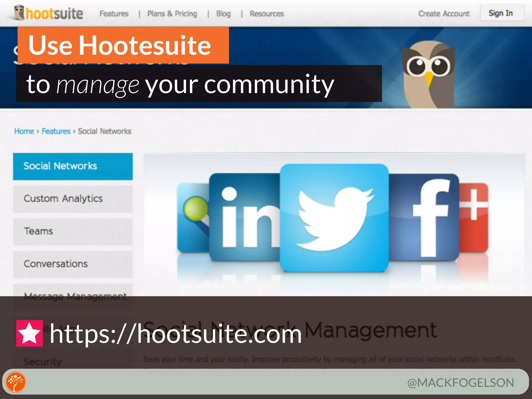
Task: Click the Facebook icon tile
Action: click(x=424, y=217)
